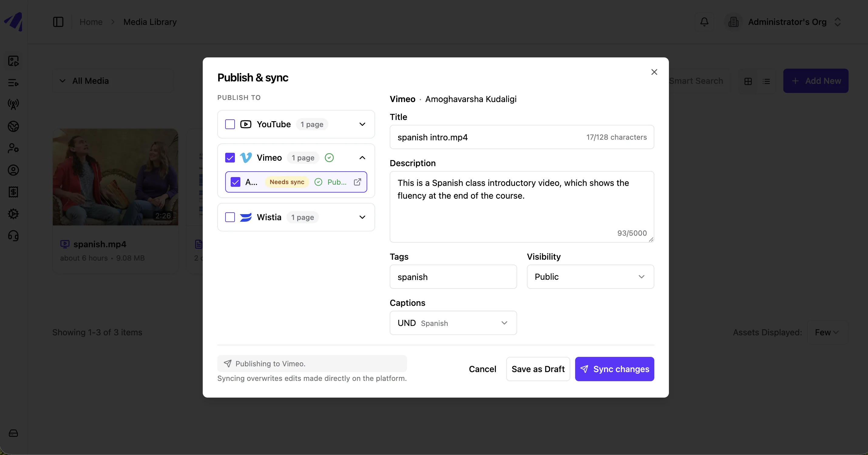The width and height of the screenshot is (868, 455).
Task: Click the organization building icon
Action: [734, 22]
